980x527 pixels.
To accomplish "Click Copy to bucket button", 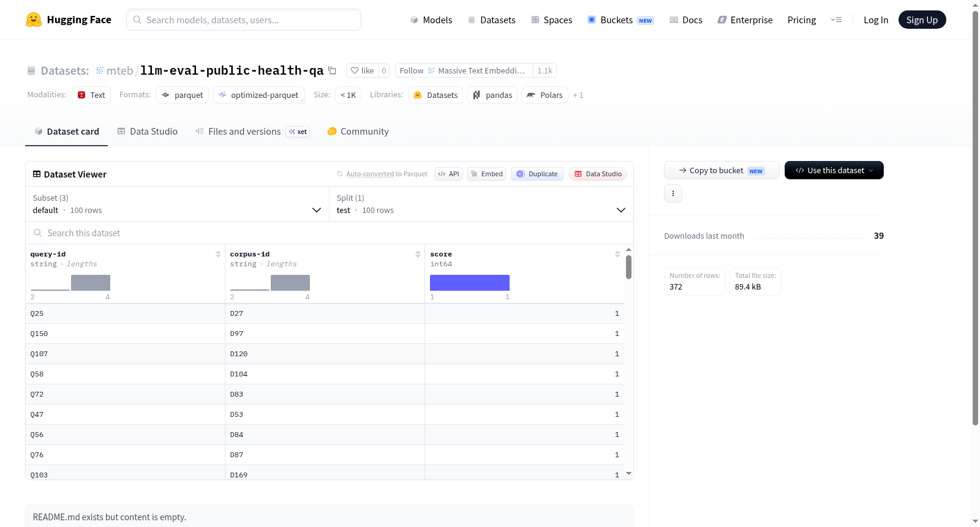I will coord(722,170).
